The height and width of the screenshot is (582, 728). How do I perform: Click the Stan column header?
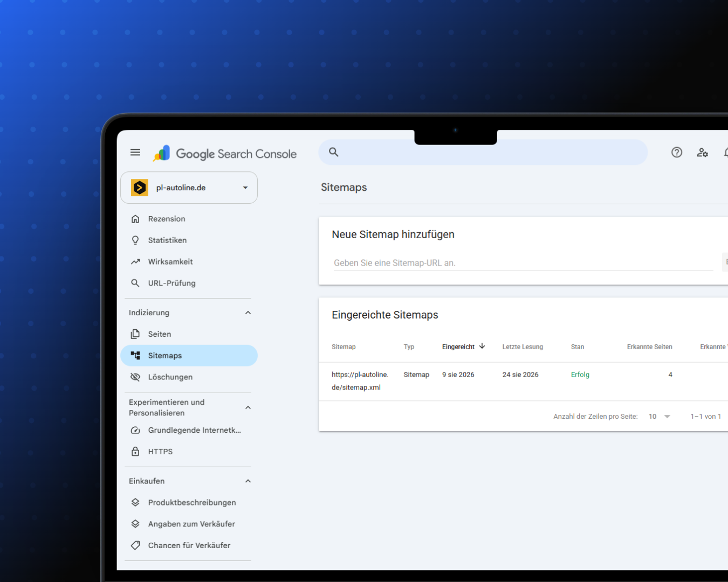point(578,347)
